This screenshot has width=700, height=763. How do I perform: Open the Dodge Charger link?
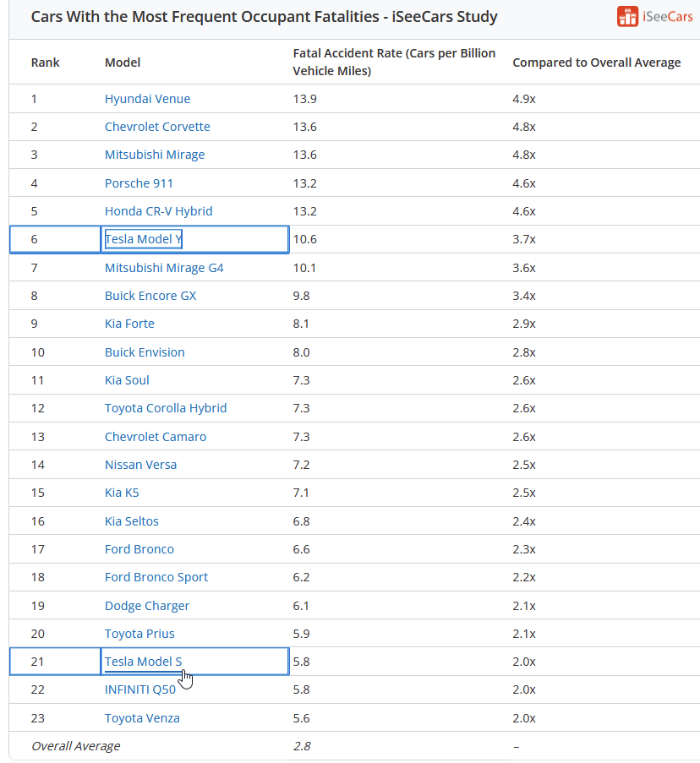[x=147, y=606]
